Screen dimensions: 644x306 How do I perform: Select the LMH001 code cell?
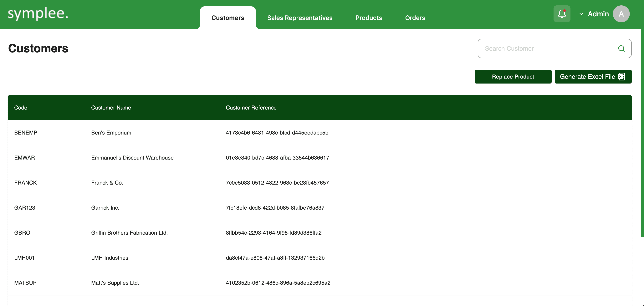pyautogui.click(x=24, y=258)
